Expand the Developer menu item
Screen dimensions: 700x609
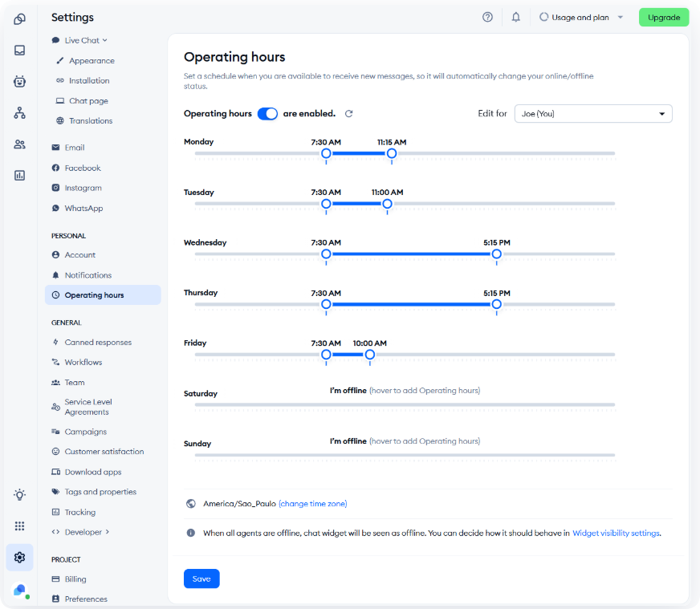tap(87, 532)
